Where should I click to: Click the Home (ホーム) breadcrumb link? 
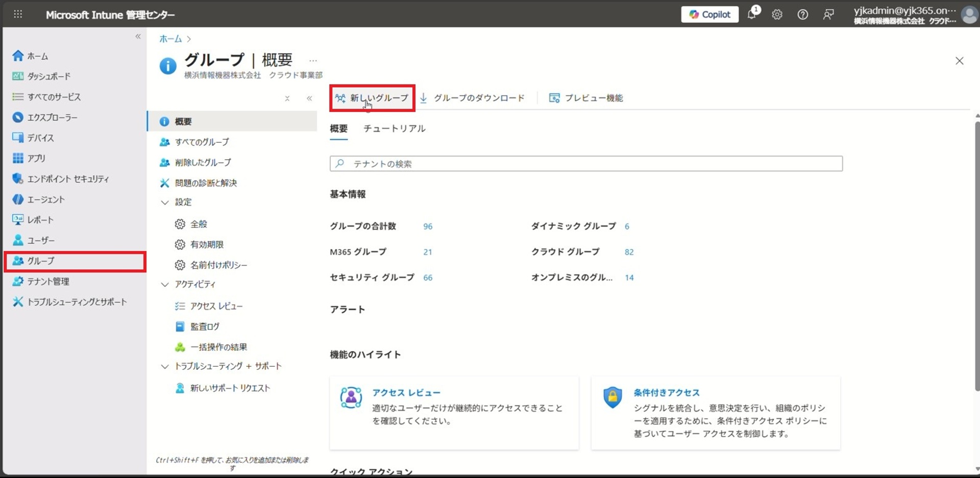(x=170, y=39)
